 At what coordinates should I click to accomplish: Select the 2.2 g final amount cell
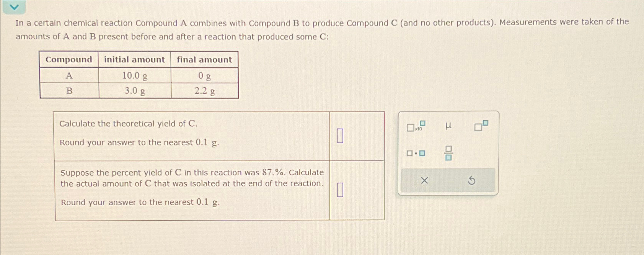pos(204,91)
